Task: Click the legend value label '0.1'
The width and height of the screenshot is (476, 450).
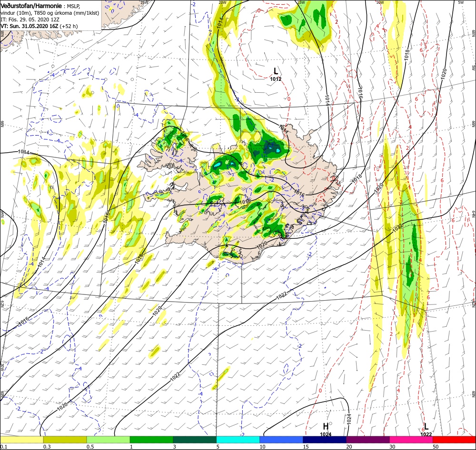Action: coord(4,447)
